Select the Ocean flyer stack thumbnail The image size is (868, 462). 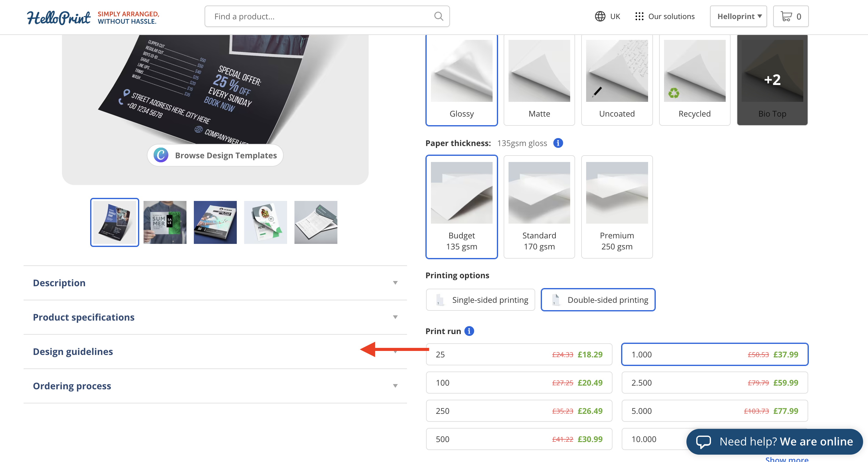215,222
